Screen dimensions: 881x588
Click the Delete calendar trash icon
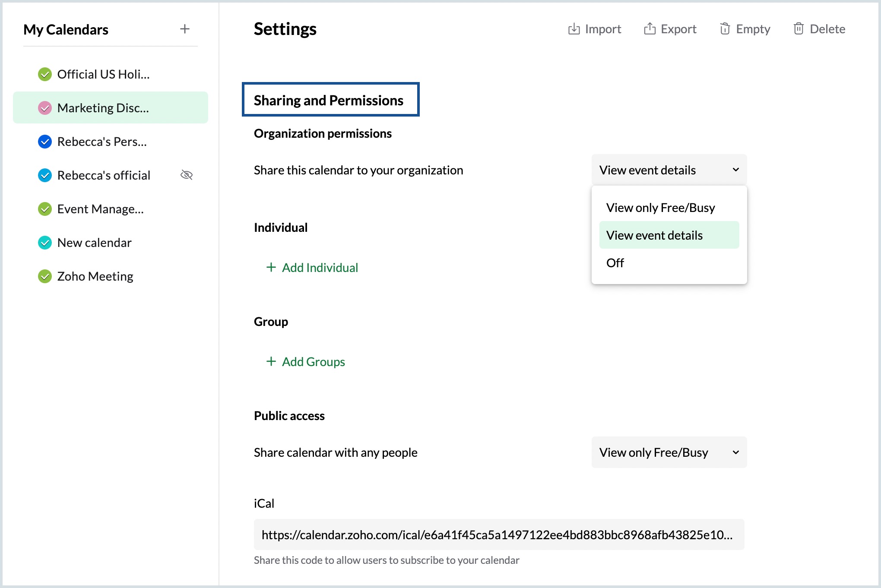tap(799, 29)
